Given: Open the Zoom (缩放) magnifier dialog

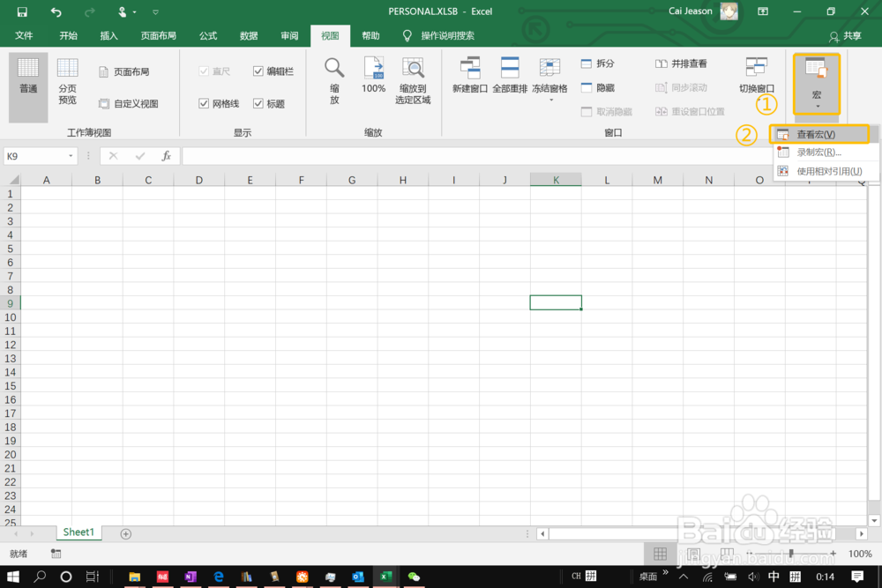Looking at the screenshot, I should click(334, 80).
